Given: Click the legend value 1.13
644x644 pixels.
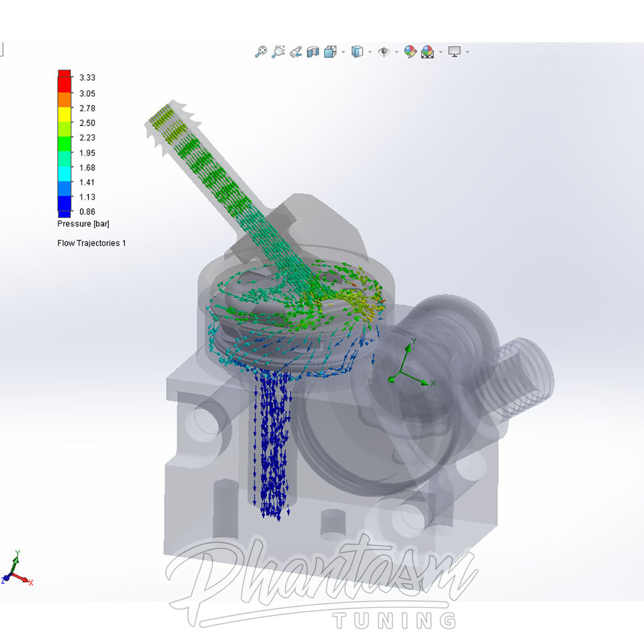Looking at the screenshot, I should tap(87, 197).
